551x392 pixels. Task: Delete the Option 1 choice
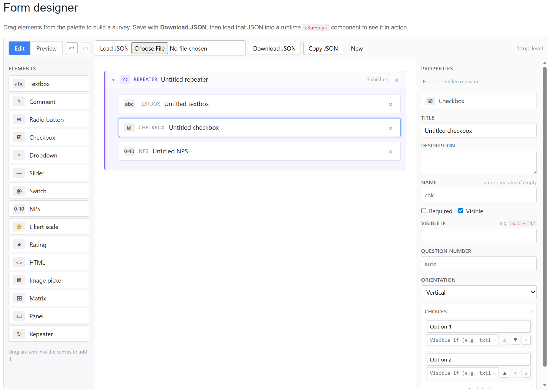(x=526, y=340)
